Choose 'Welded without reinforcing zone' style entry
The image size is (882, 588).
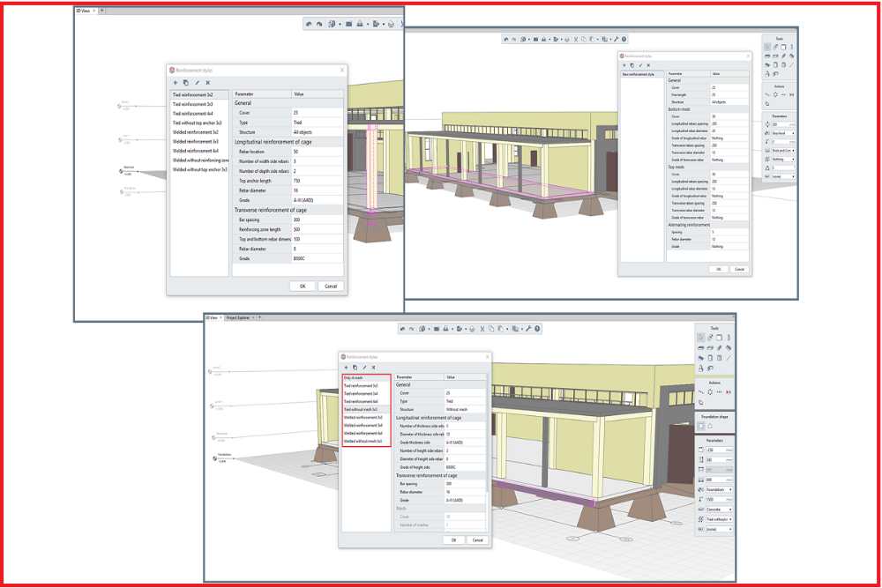point(199,160)
